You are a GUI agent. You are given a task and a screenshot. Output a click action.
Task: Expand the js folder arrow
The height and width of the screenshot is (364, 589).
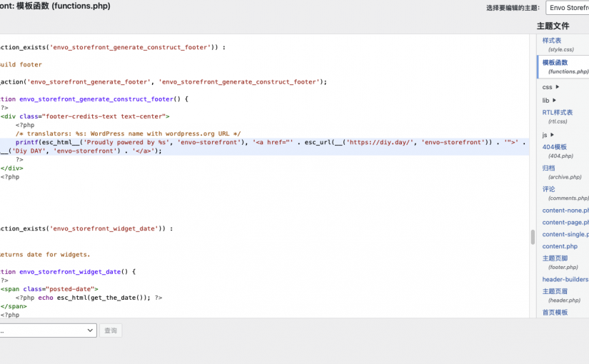coord(553,134)
